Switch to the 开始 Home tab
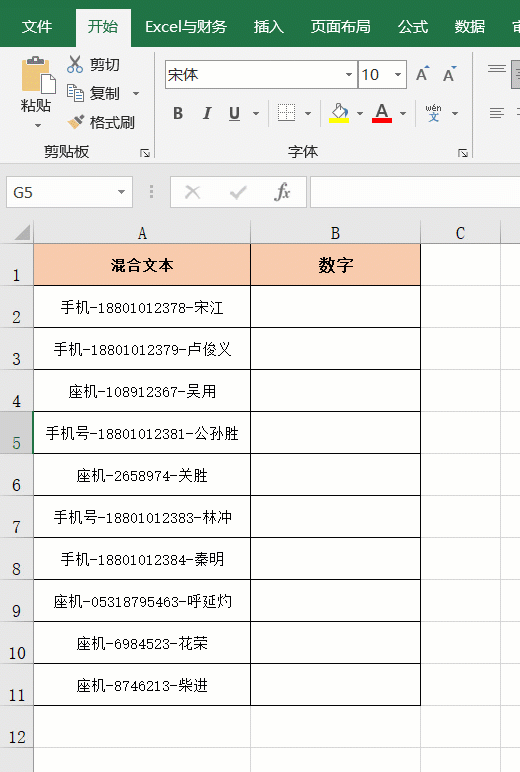The image size is (520, 772). pos(103,27)
